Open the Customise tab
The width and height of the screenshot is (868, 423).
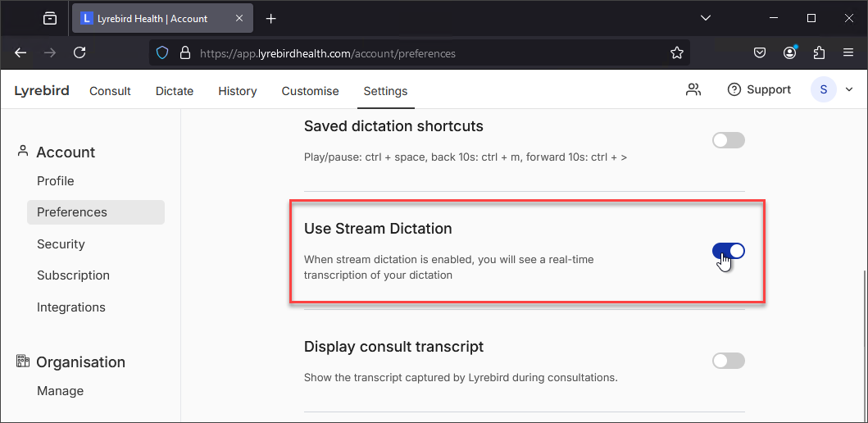coord(310,91)
